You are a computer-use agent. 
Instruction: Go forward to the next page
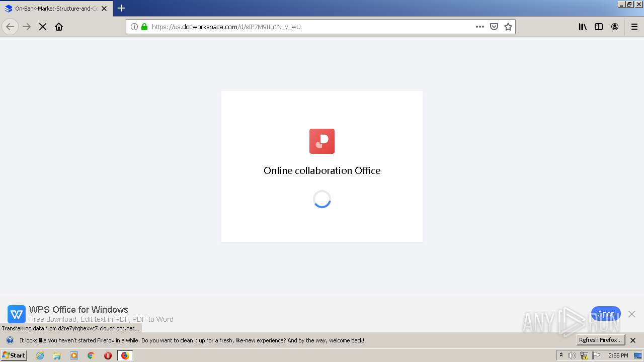tap(27, 27)
